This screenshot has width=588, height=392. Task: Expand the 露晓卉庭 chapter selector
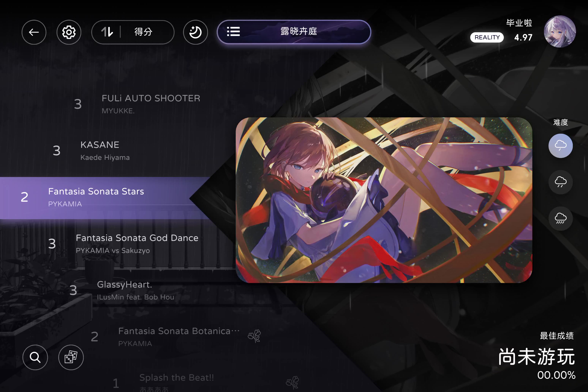coord(294,32)
